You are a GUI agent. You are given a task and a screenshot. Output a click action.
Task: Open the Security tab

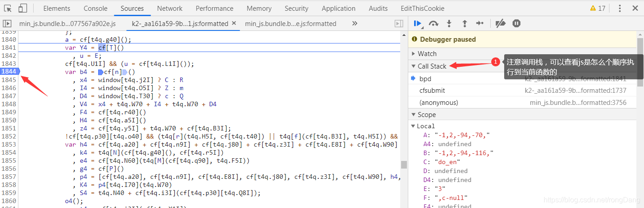296,8
